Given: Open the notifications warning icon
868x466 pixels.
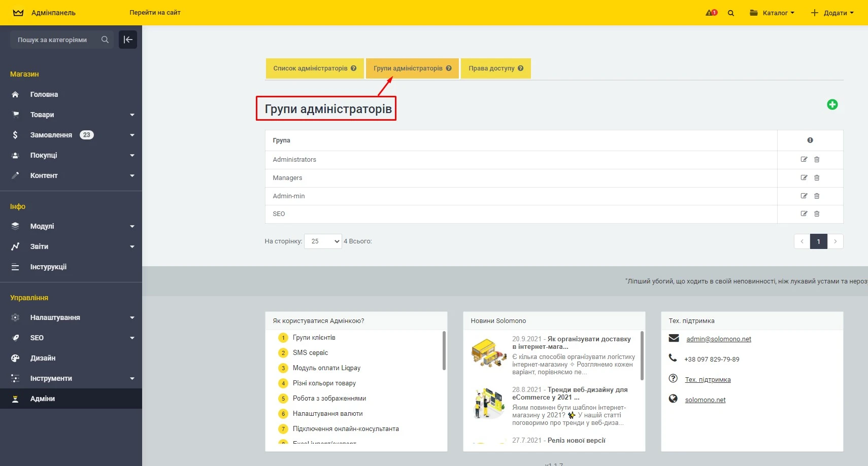Looking at the screenshot, I should point(711,13).
